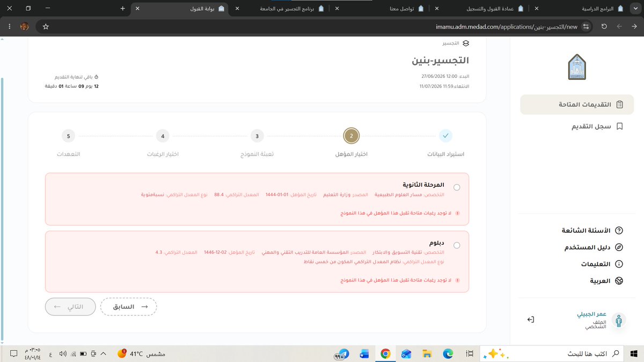Click the التجسير breadcrumb text

(450, 43)
